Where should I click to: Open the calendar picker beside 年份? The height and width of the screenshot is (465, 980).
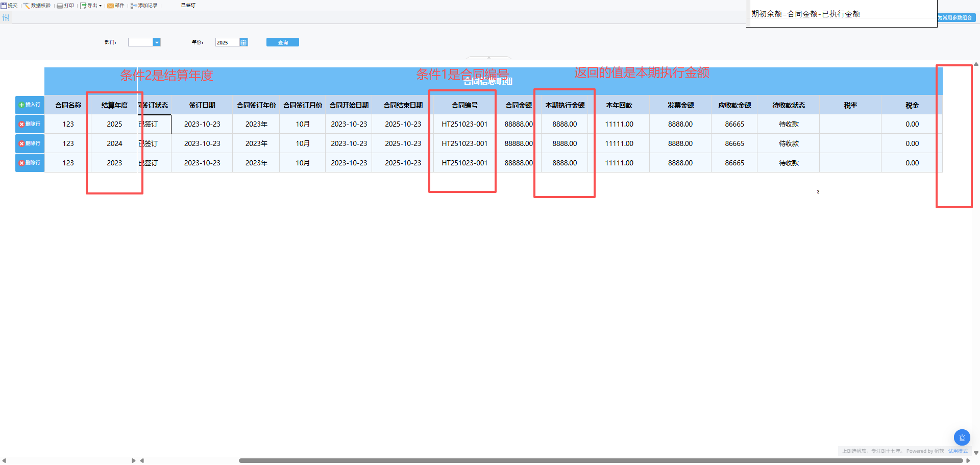[243, 42]
